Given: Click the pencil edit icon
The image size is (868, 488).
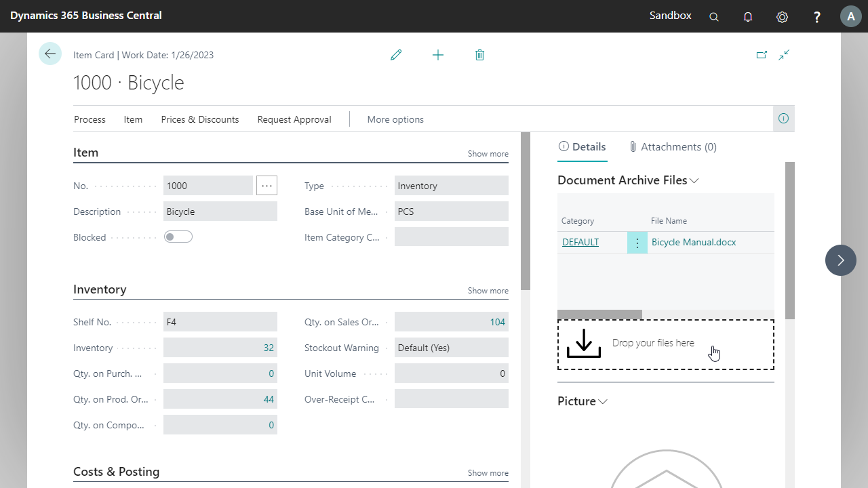Looking at the screenshot, I should (396, 55).
